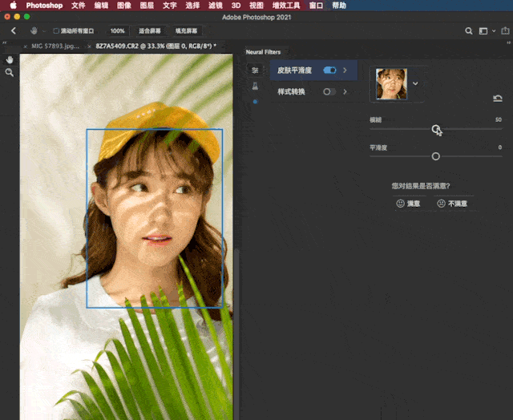Open the featured filters sliders icon
The height and width of the screenshot is (420, 513).
[255, 70]
